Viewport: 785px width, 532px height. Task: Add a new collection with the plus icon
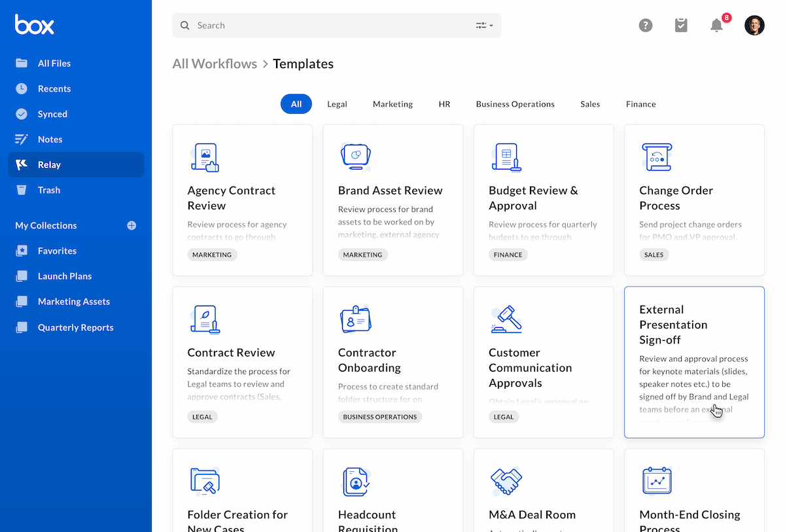pos(131,225)
